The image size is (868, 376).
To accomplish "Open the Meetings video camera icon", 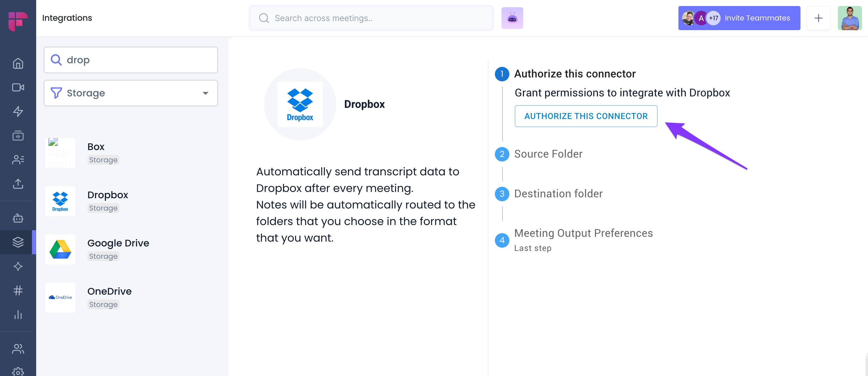I will [x=17, y=88].
